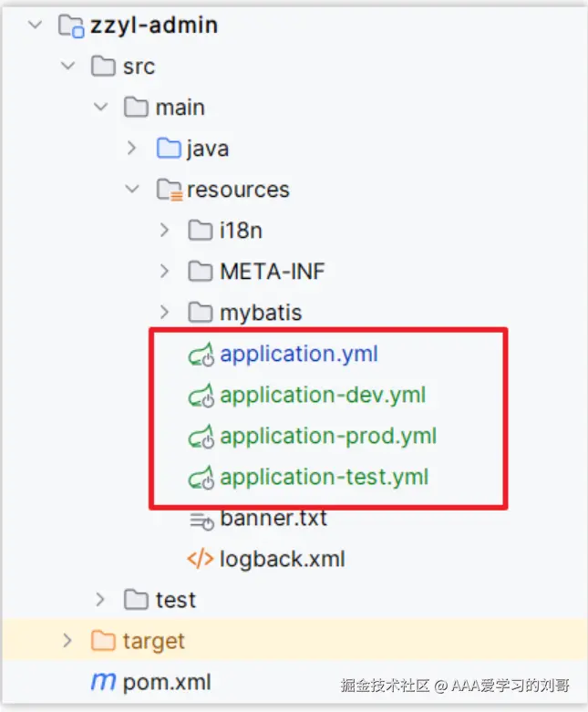Viewport: 588px width, 712px height.
Task: Collapse the zzyl-admin module node
Action: point(36,26)
